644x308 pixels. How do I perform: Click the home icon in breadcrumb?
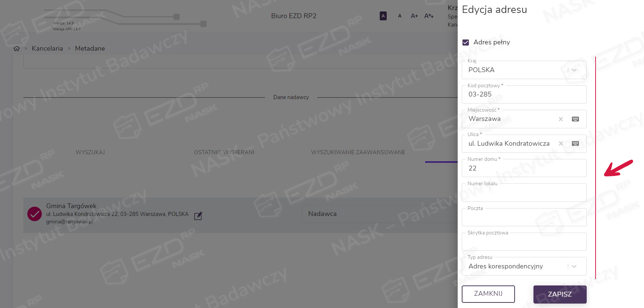point(17,48)
